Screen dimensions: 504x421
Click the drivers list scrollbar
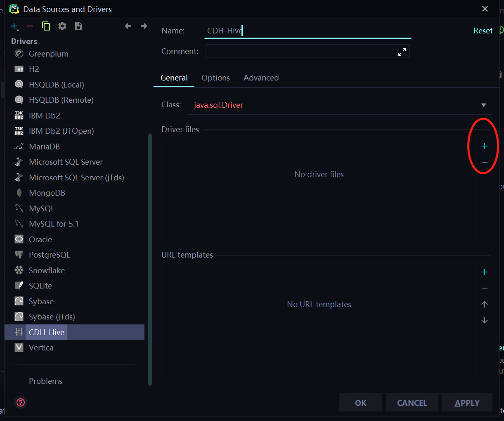(150, 259)
